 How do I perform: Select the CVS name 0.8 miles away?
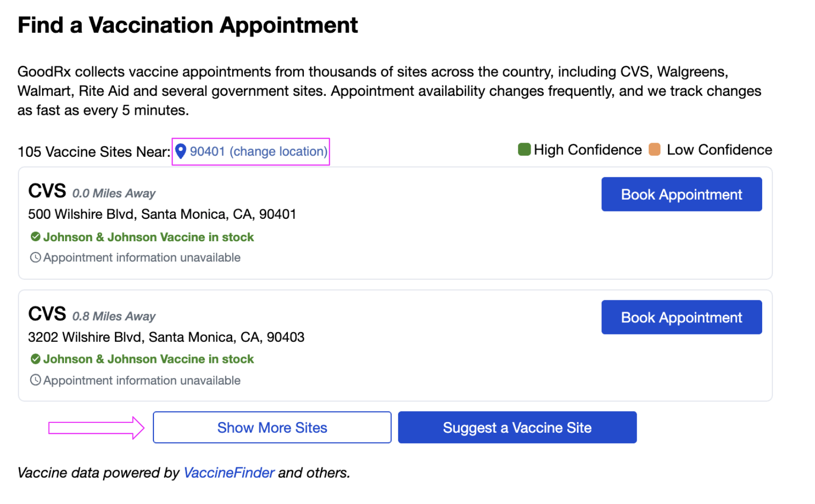47,314
